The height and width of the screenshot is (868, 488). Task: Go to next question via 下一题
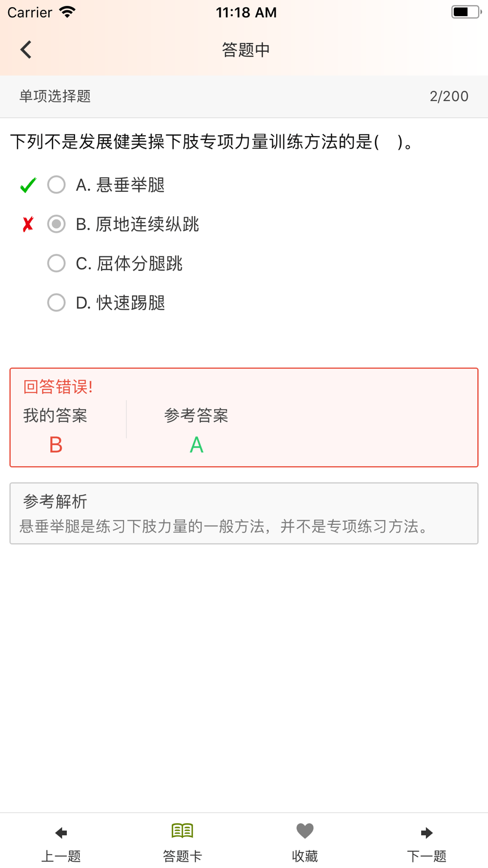pyautogui.click(x=427, y=856)
